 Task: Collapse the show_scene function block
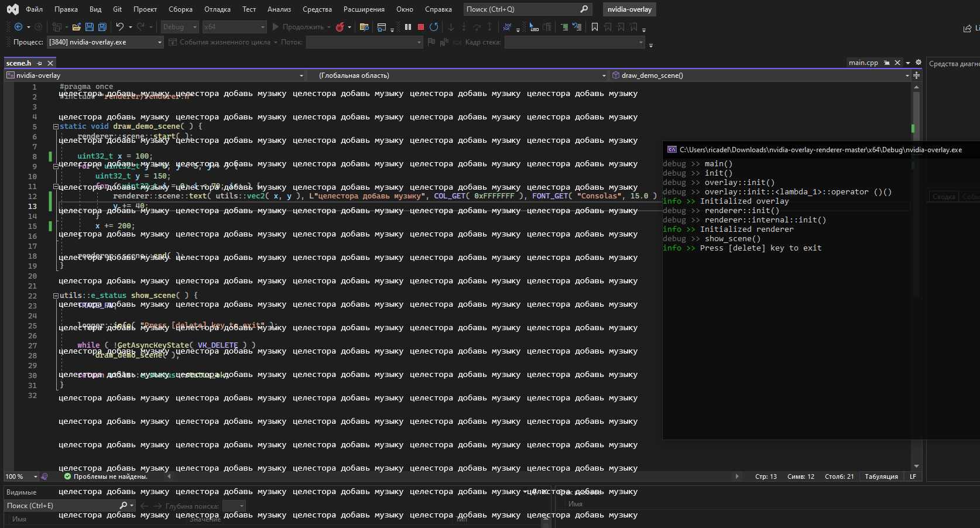[56, 296]
